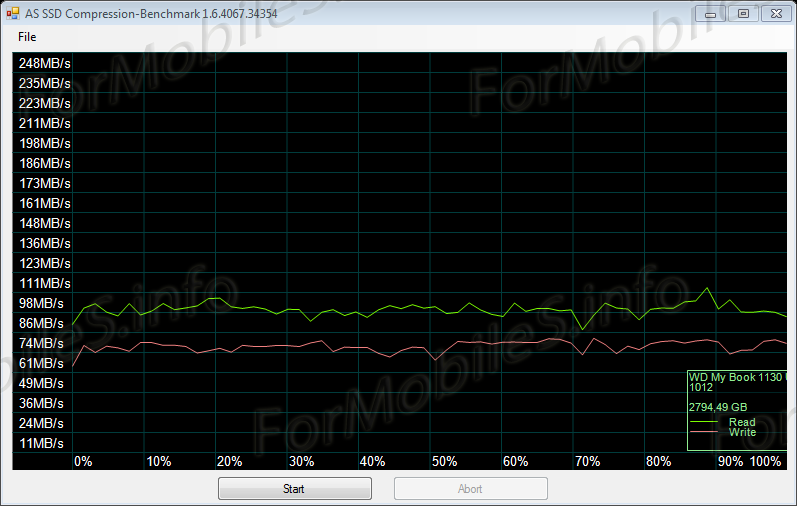797x506 pixels.
Task: Click the AS SSD app icon in title bar
Action: pos(12,13)
